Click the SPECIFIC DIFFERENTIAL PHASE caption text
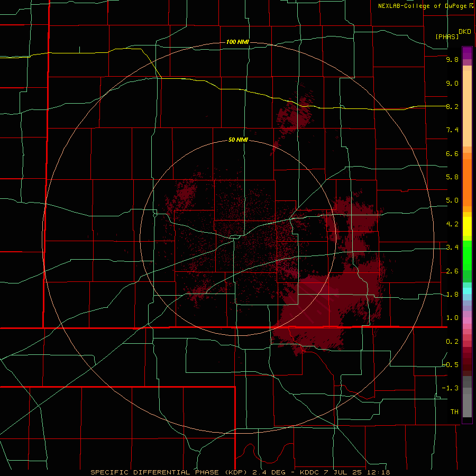Viewport: 476px width, 476px height. click(x=154, y=472)
